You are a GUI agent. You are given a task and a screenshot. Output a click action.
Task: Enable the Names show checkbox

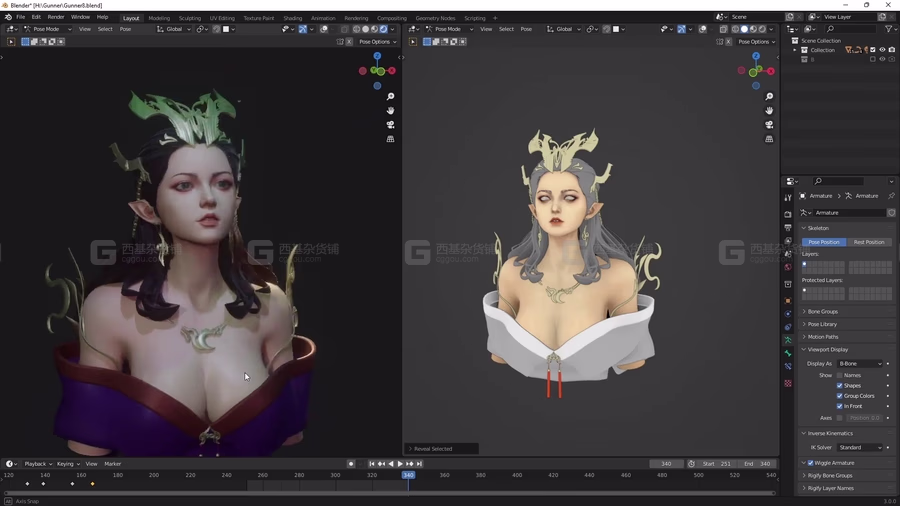(840, 375)
